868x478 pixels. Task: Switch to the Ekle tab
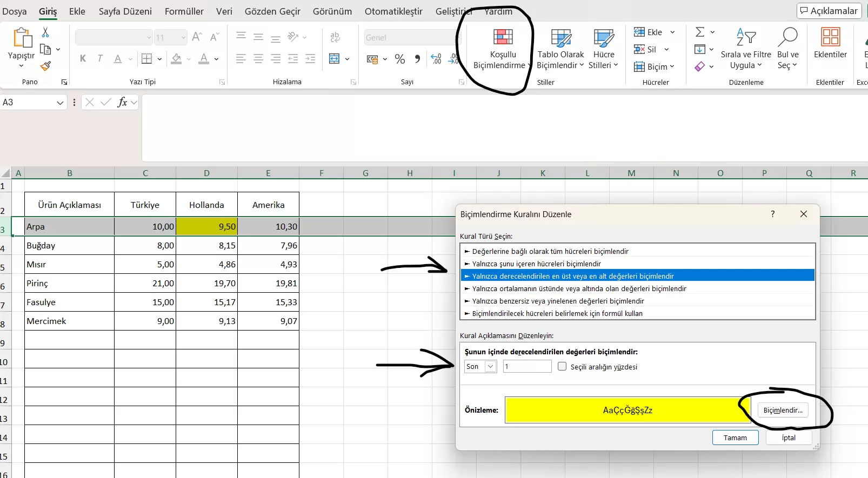pos(77,11)
